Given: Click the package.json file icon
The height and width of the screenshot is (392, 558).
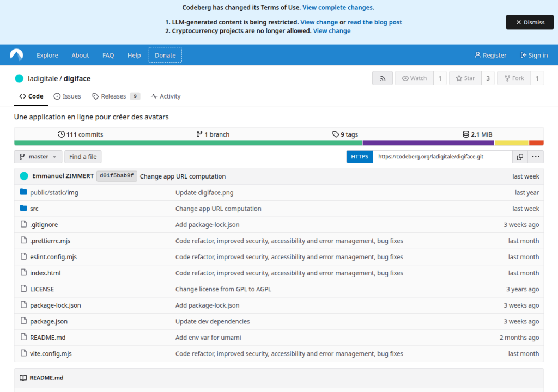Looking at the screenshot, I should point(23,321).
